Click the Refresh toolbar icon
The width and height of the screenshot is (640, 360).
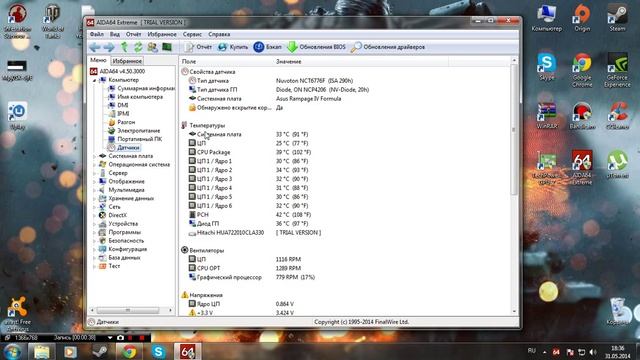(138, 47)
